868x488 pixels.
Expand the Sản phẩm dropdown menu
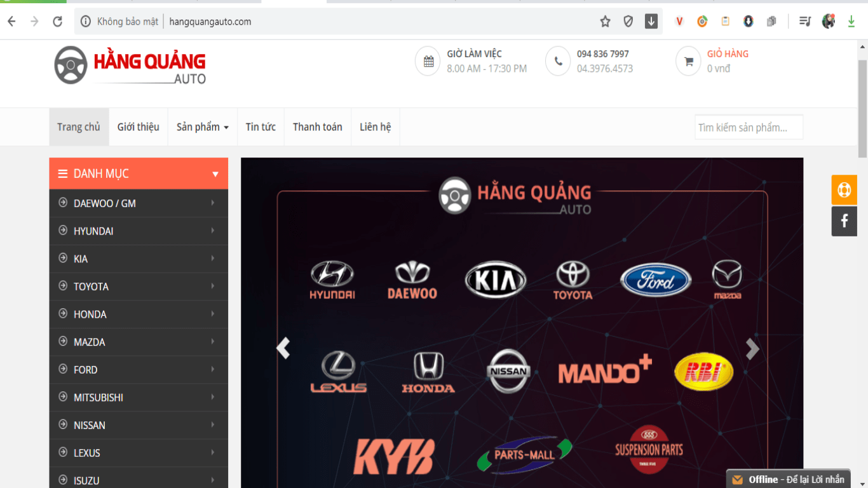pos(203,127)
